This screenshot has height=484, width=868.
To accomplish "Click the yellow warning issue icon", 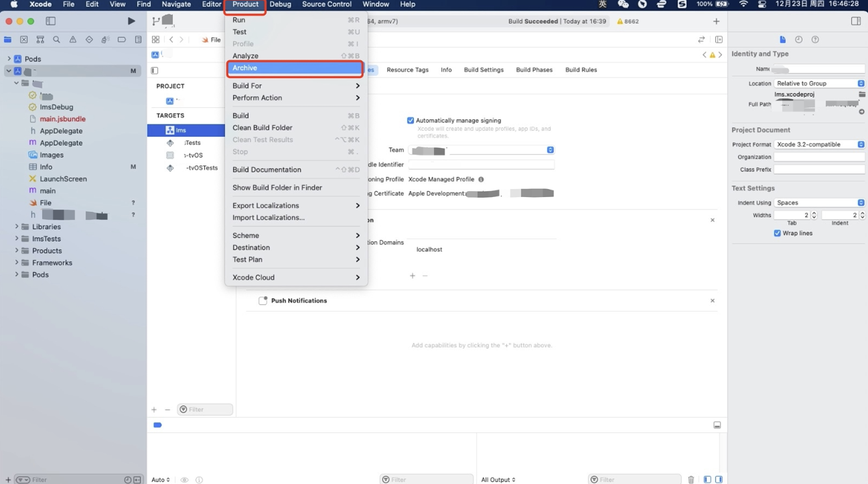I will [712, 55].
